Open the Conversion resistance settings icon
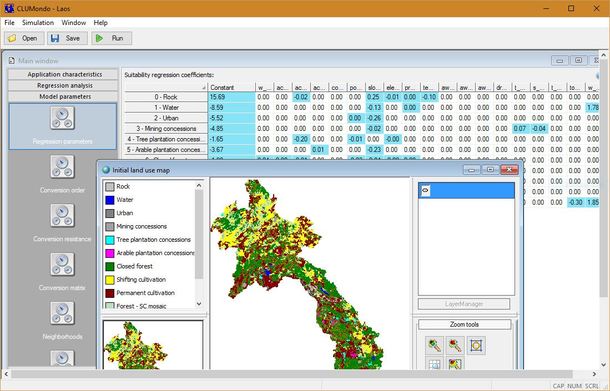Screen dimensions: 610x391 click(62, 216)
